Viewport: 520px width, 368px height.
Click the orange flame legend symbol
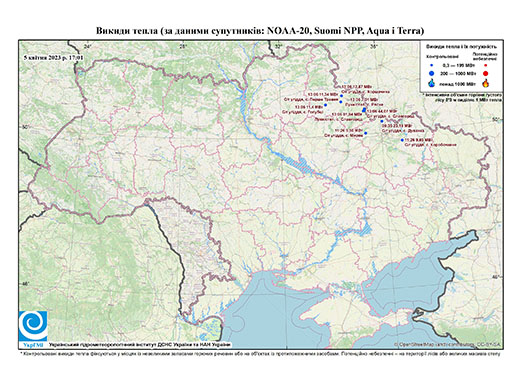[486, 83]
